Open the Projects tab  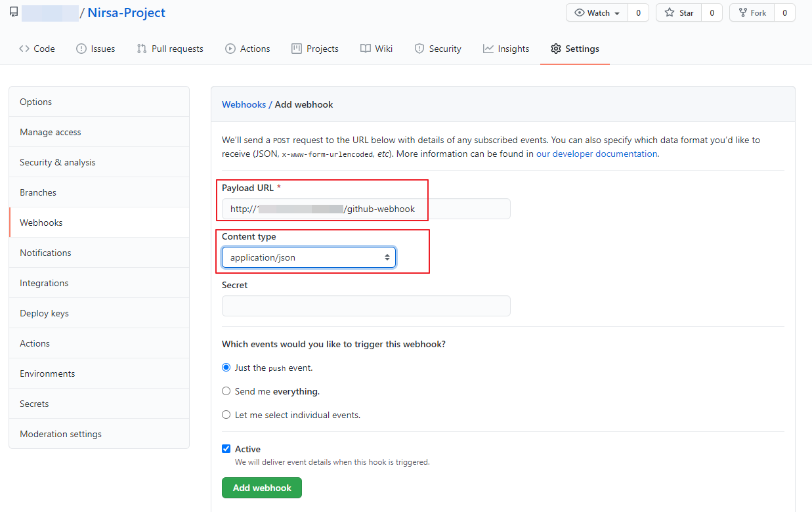click(315, 49)
